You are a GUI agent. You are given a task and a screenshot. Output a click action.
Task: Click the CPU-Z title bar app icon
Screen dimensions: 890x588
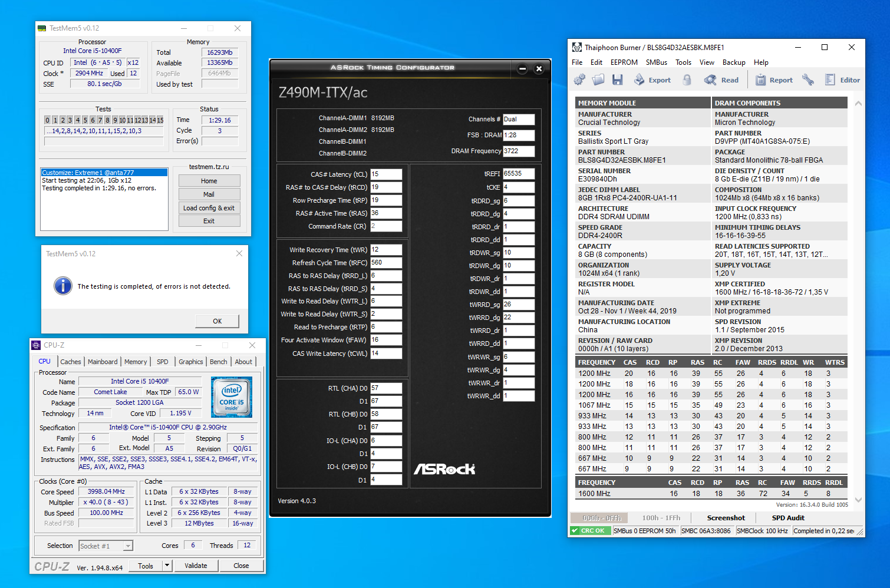click(37, 345)
